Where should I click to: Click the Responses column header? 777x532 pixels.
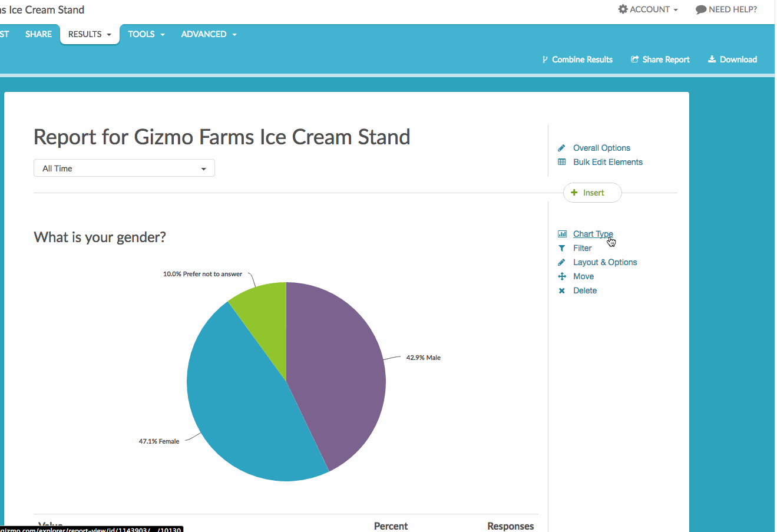(x=511, y=526)
